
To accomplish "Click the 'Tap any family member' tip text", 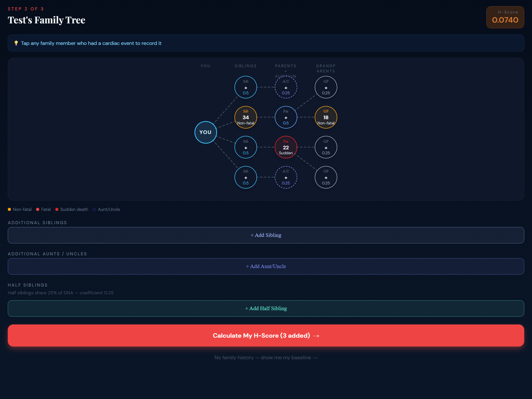I will click(91, 43).
